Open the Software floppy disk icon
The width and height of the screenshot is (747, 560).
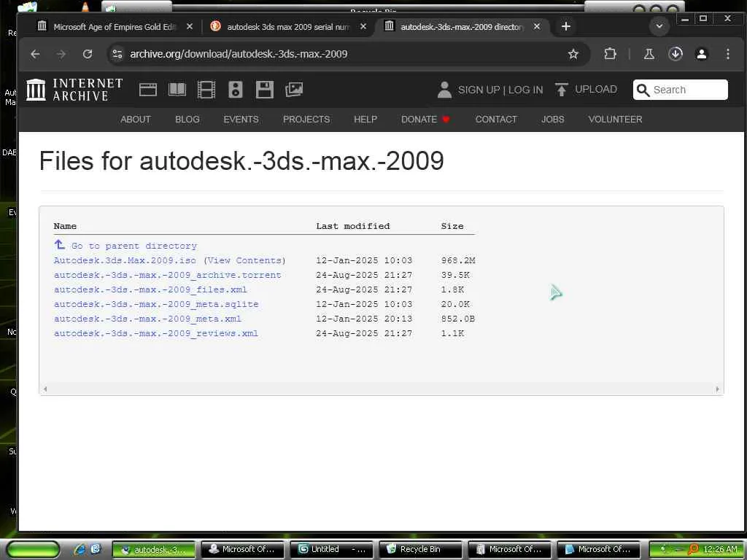[x=264, y=90]
